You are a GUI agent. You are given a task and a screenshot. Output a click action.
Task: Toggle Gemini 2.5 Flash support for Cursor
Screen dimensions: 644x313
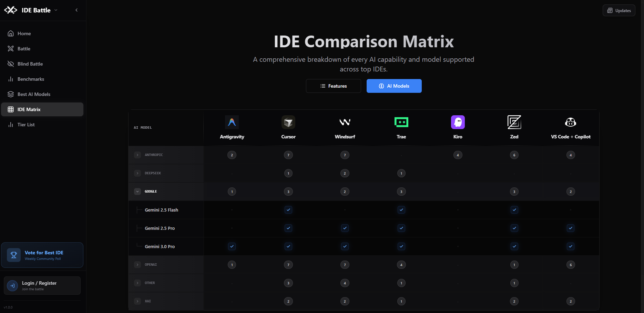coord(288,209)
